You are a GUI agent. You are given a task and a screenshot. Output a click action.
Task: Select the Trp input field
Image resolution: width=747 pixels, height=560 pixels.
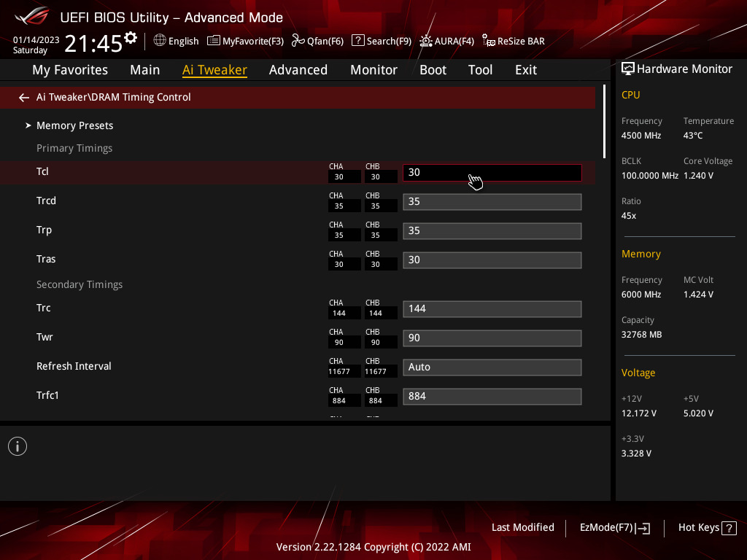point(492,231)
